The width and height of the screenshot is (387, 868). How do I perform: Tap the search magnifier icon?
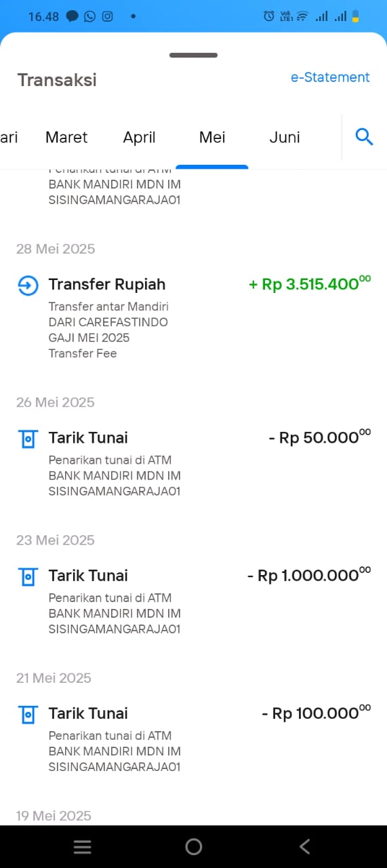tap(365, 137)
